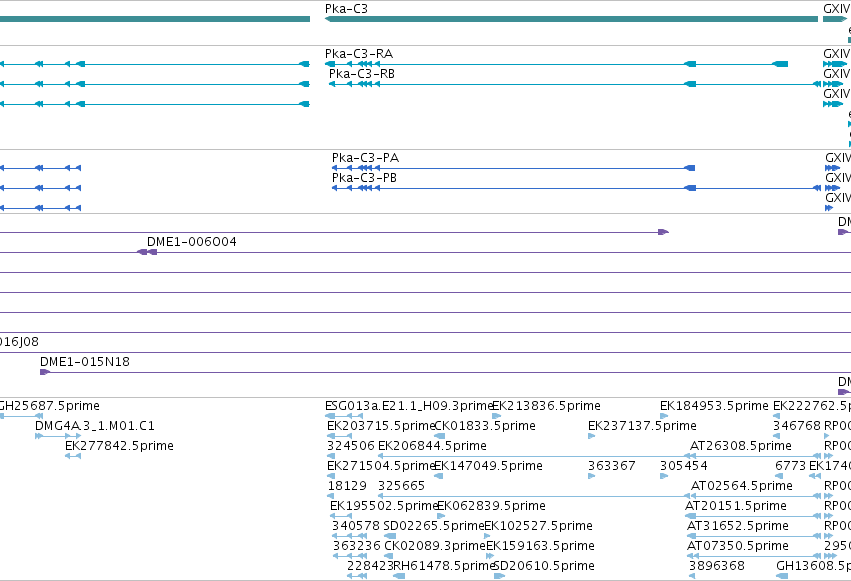Viewport: 851px width, 581px height.
Task: Select the EK102527.5prime EST label
Action: pyautogui.click(x=538, y=526)
